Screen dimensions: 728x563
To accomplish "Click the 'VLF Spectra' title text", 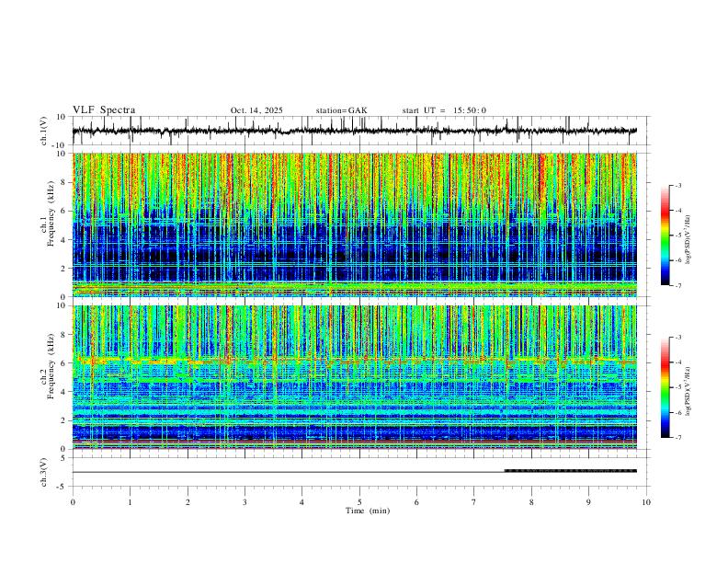I will (x=104, y=110).
